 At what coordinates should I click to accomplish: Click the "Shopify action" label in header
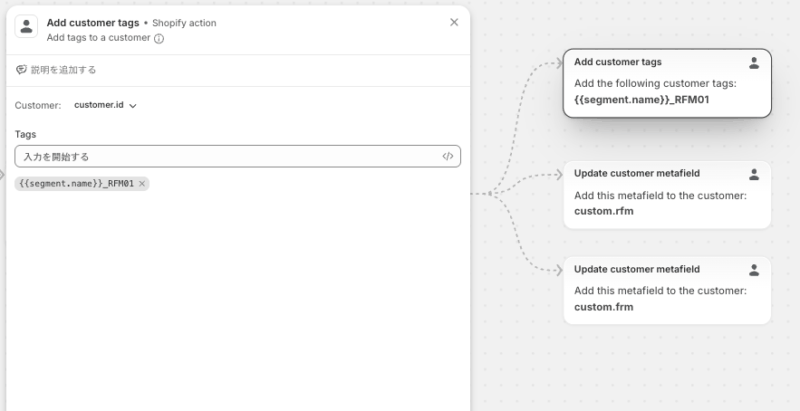(184, 23)
